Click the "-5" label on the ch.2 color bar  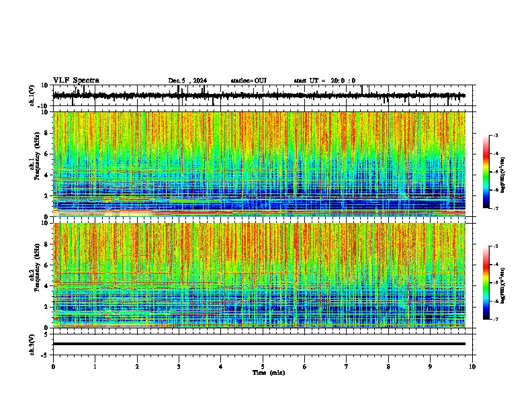(495, 283)
